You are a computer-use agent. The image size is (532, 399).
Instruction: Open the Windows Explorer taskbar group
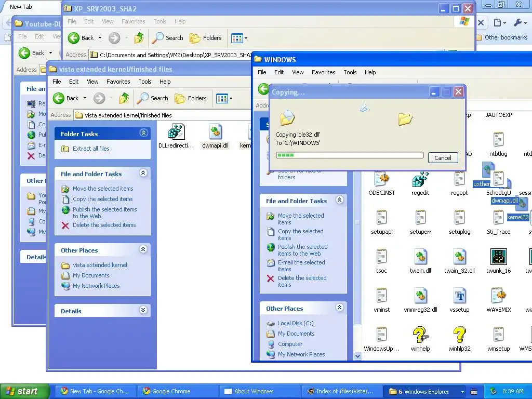[425, 392]
